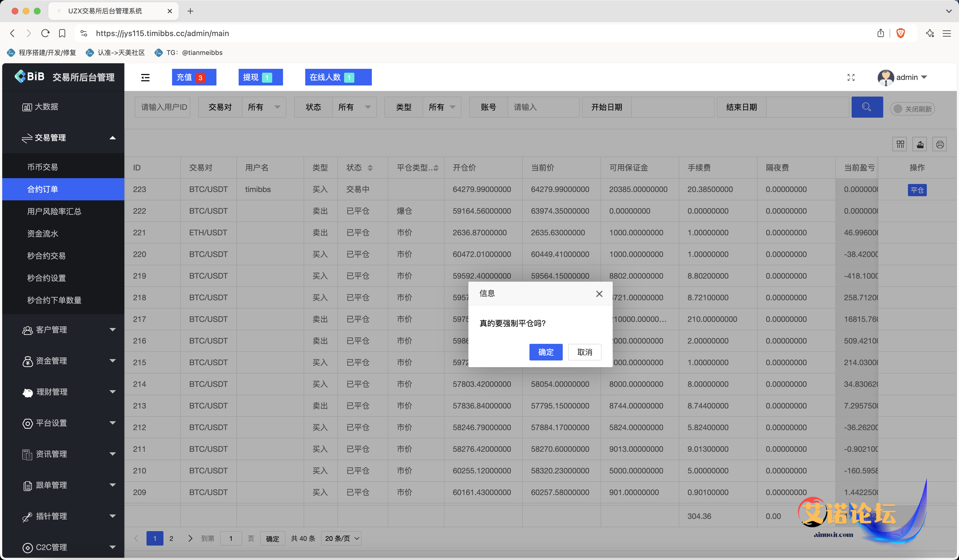Open 交易对 dropdown filter
This screenshot has width=959, height=560.
click(x=264, y=107)
